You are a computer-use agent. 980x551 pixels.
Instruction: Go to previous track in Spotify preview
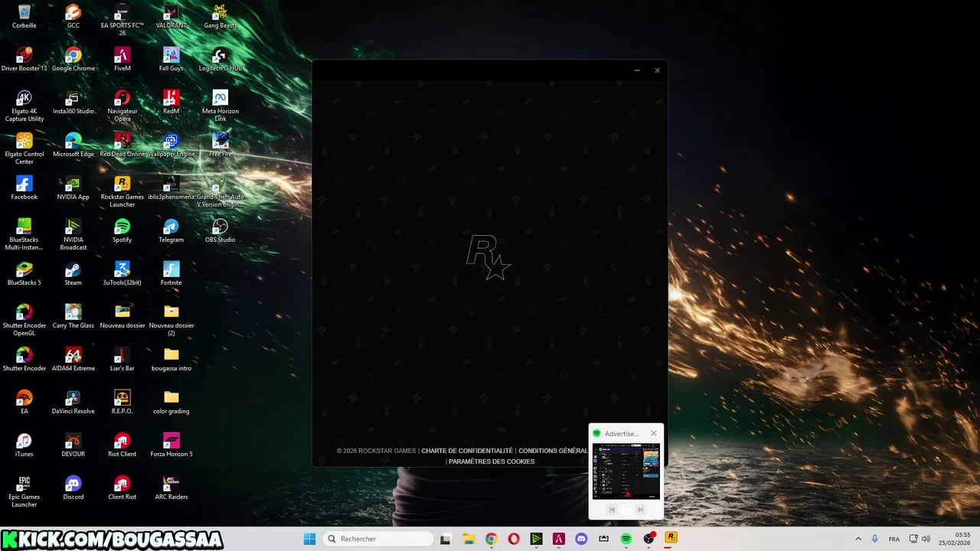612,510
